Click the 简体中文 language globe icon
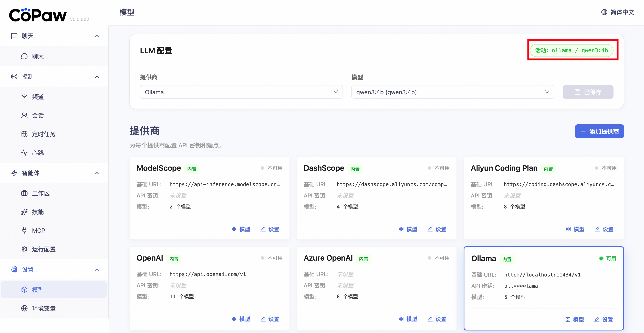The height and width of the screenshot is (333, 644). tap(604, 12)
